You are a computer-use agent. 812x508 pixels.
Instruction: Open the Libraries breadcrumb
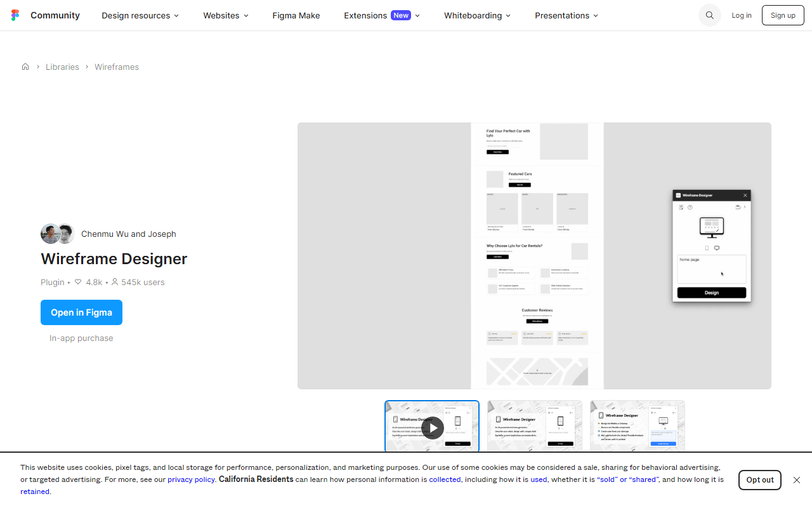[62, 67]
